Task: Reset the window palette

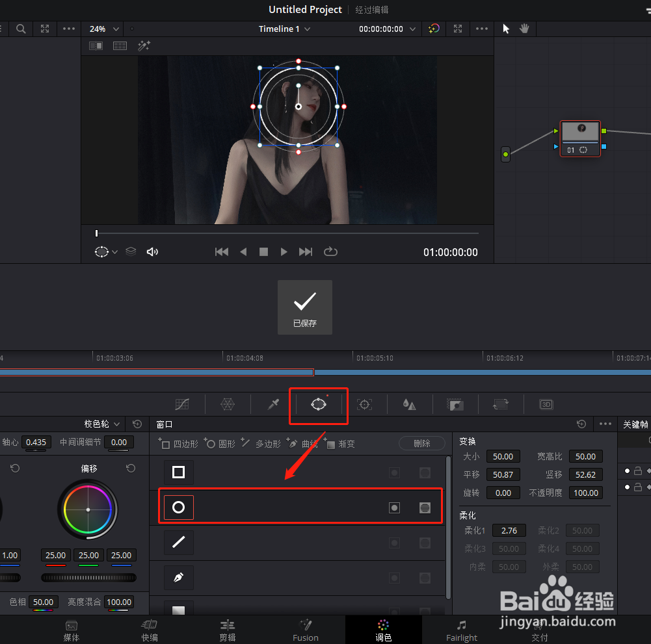Action: coord(581,424)
